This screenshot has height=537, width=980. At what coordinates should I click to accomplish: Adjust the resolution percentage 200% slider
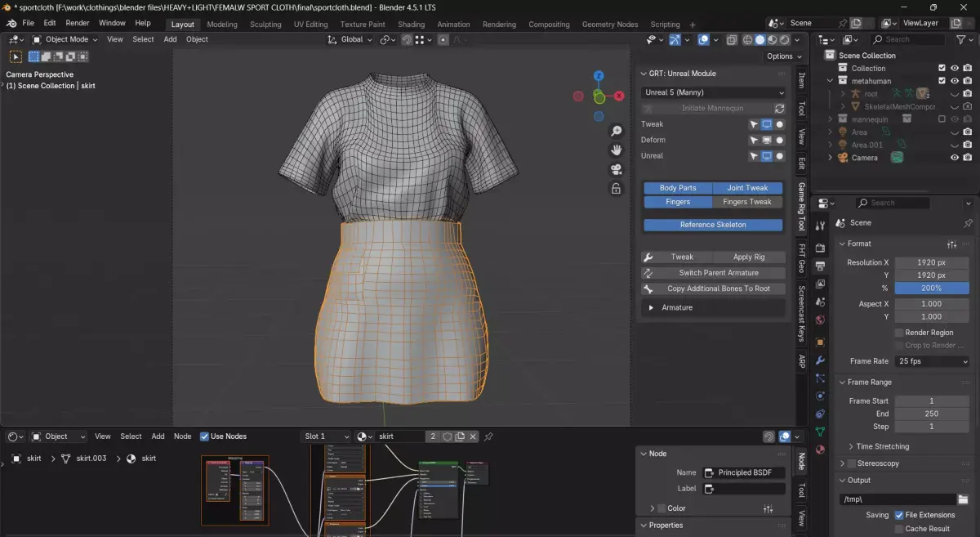coord(932,289)
